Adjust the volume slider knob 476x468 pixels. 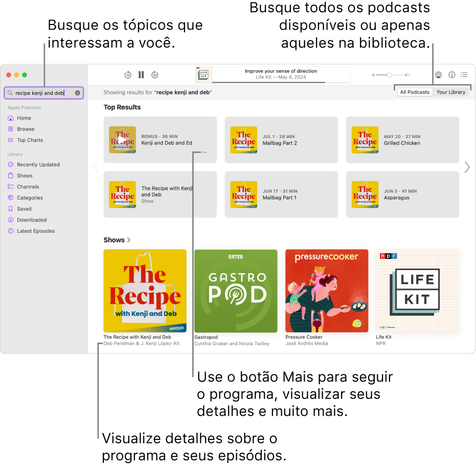pos(389,75)
